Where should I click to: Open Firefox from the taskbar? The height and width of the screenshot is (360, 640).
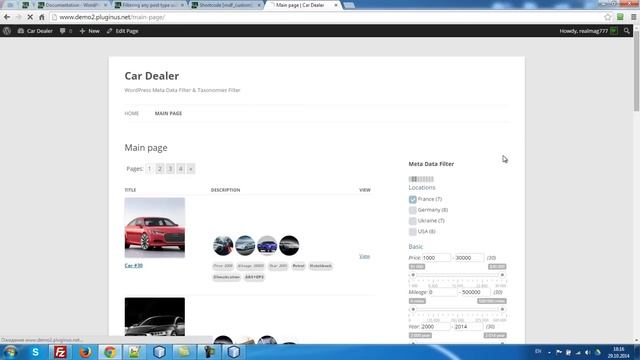[85, 352]
